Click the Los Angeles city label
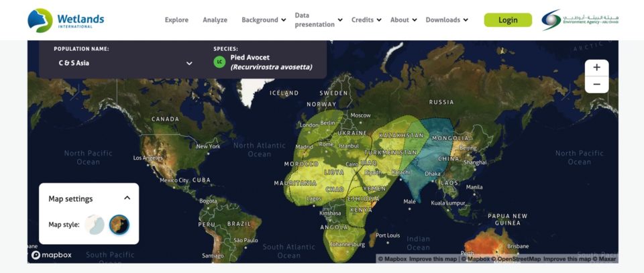This screenshot has height=273, width=644. tap(148, 158)
